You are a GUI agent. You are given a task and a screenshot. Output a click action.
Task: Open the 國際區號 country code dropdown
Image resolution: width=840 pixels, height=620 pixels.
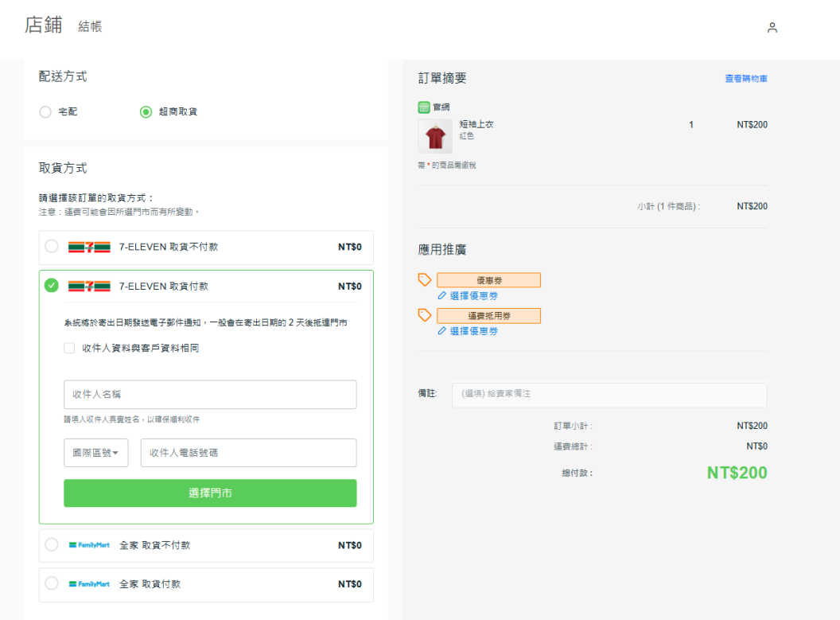[95, 453]
